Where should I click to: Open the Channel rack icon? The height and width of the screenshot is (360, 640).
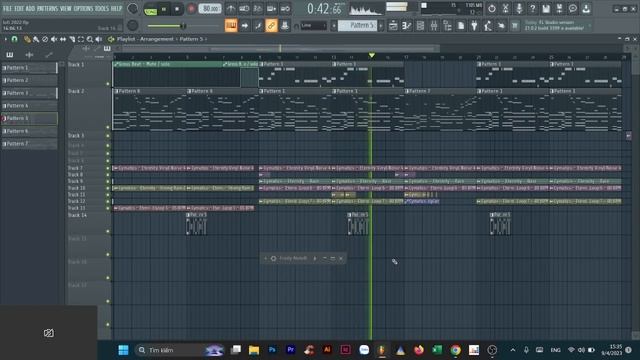click(x=420, y=26)
